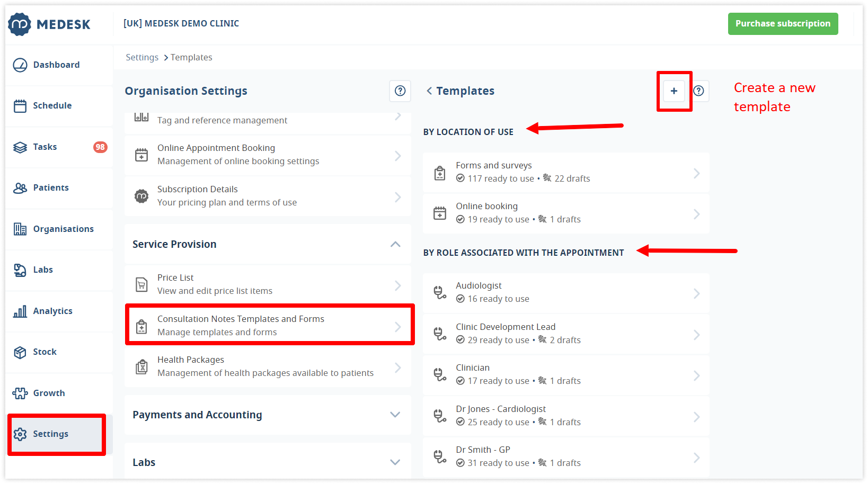Viewport: 868px width, 484px height.
Task: Open chevron on Clinician row
Action: 697,375
